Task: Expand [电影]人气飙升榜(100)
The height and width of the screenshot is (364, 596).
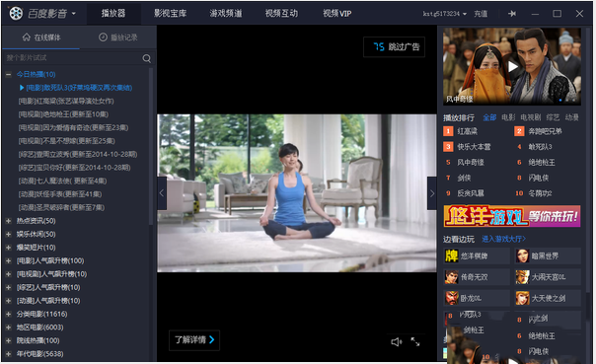Action: [8, 260]
